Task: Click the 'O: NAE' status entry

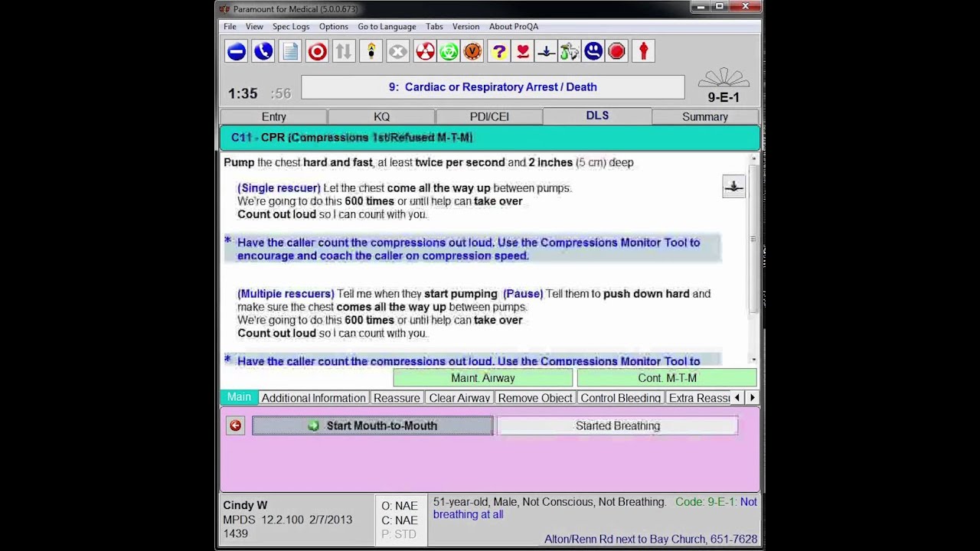Action: pyautogui.click(x=400, y=506)
